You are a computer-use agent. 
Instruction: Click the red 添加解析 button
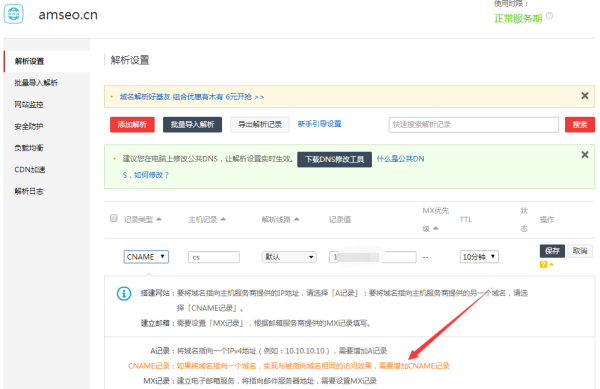[x=132, y=125]
